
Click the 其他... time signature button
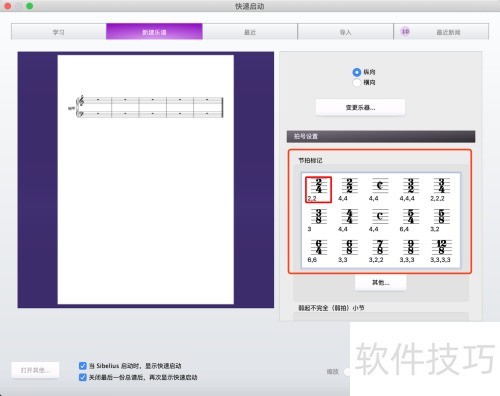pyautogui.click(x=381, y=283)
